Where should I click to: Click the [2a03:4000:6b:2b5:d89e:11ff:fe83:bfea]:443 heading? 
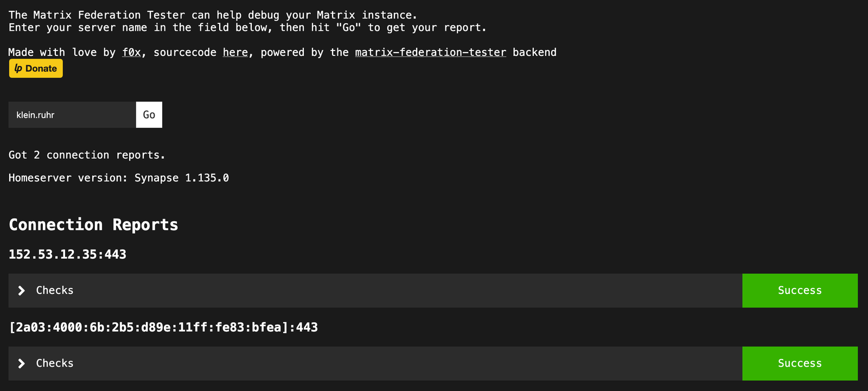[x=163, y=327]
